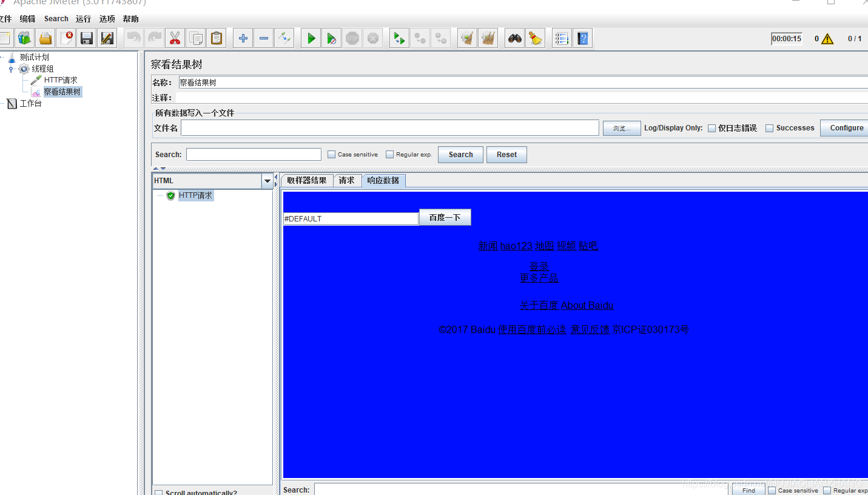Click the 浏览 browse button
Screen dimensions: 868x495
tap(622, 128)
